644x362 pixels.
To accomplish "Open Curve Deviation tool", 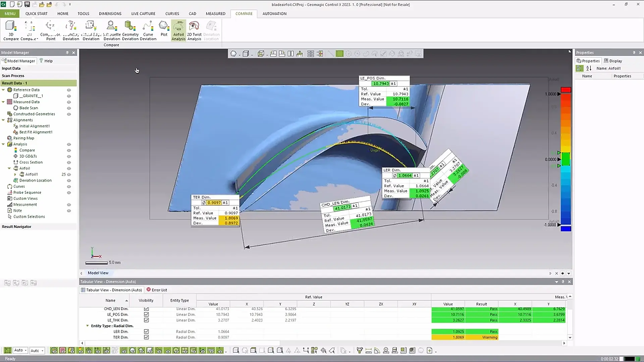I will click(148, 30).
